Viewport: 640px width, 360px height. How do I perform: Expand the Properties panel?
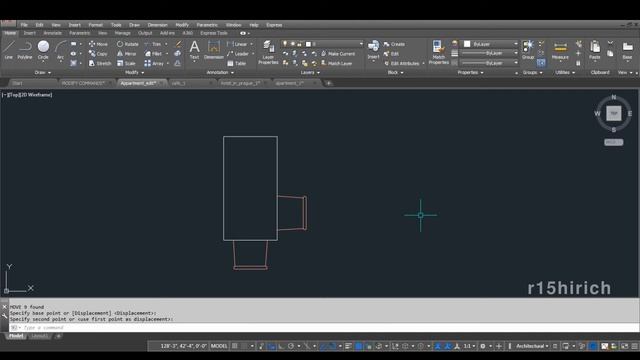tap(470, 73)
